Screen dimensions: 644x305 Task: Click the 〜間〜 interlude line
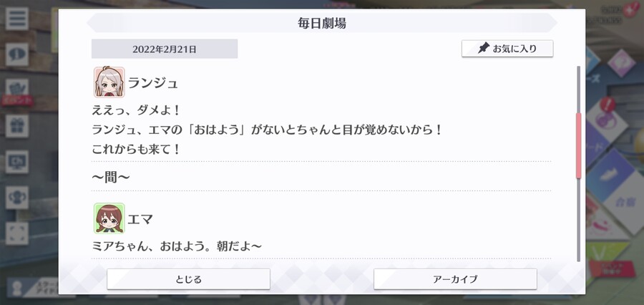pyautogui.click(x=111, y=177)
